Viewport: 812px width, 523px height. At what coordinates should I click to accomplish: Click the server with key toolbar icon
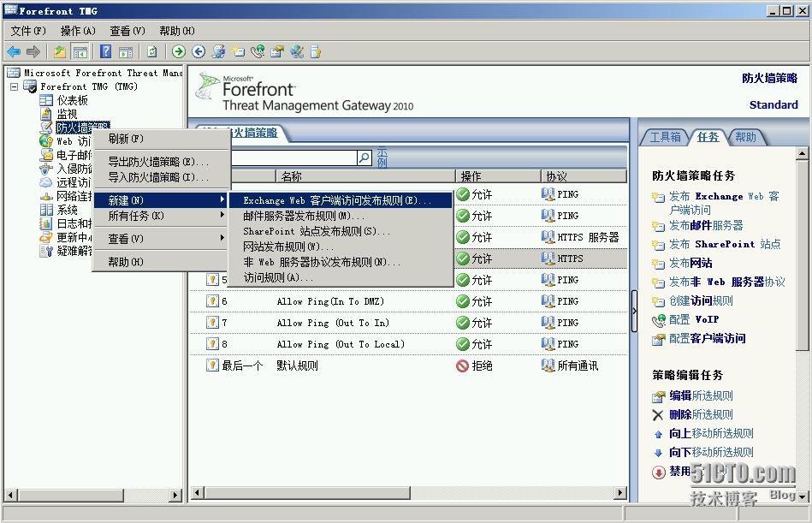coord(316,51)
